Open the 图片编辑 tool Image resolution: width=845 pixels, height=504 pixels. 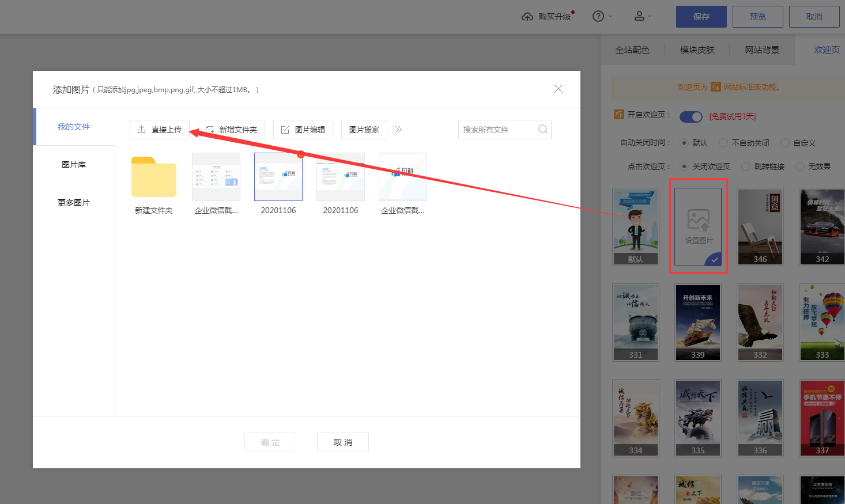coord(303,130)
